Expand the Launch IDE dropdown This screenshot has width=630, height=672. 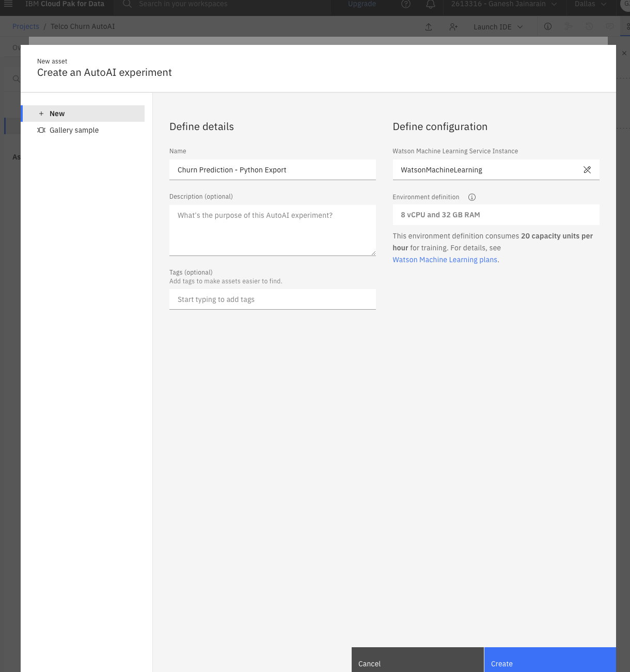coord(498,27)
